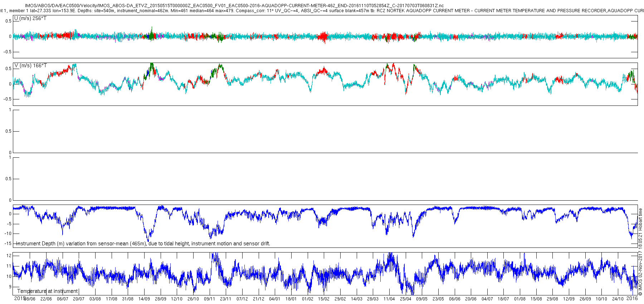
Task: Select the '24/10' date tick
Action: [x=618, y=299]
